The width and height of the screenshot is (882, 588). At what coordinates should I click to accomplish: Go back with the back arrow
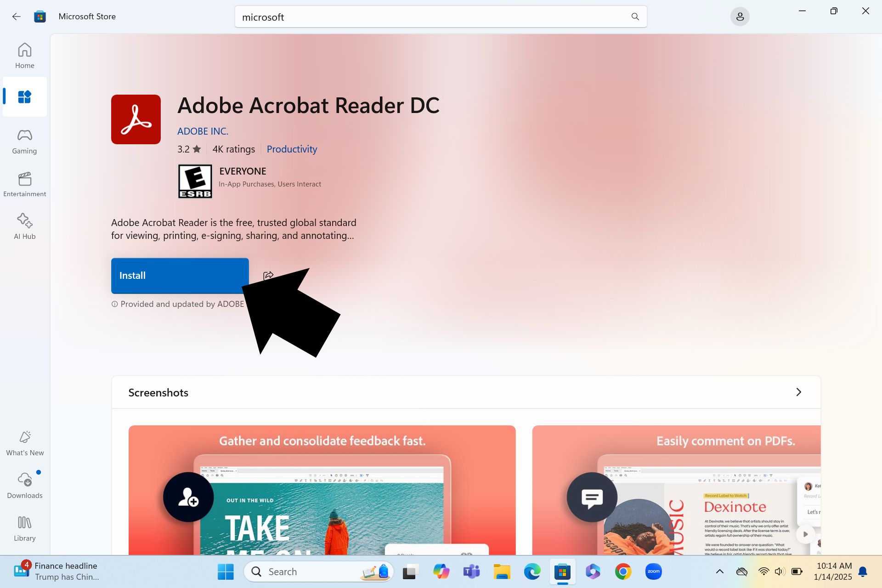[x=17, y=17]
